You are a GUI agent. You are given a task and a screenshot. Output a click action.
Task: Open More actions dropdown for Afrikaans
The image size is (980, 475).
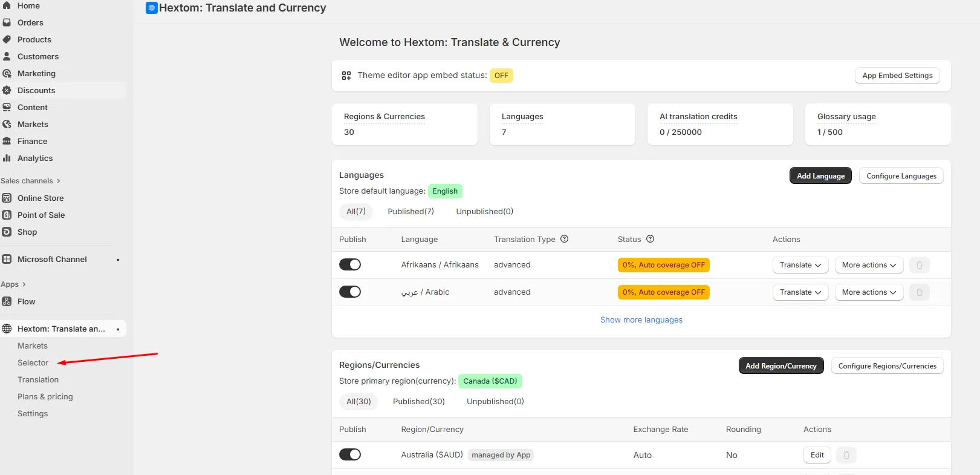point(869,265)
